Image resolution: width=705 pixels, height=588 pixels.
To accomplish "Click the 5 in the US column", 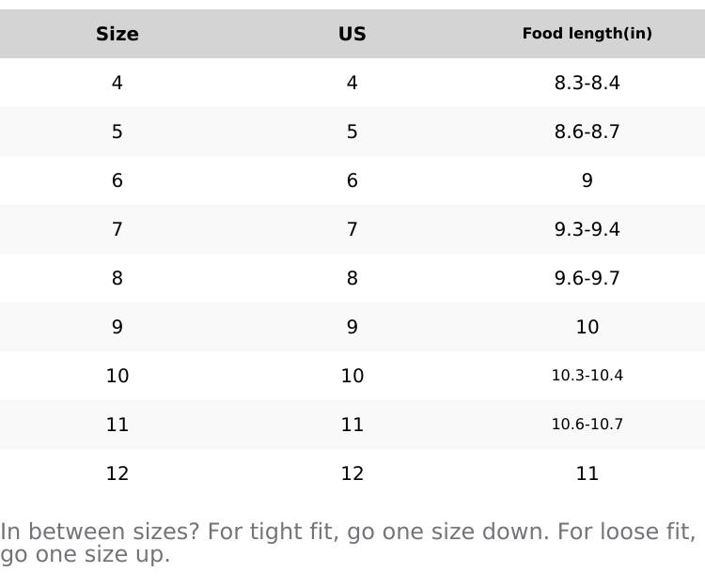I will (352, 132).
